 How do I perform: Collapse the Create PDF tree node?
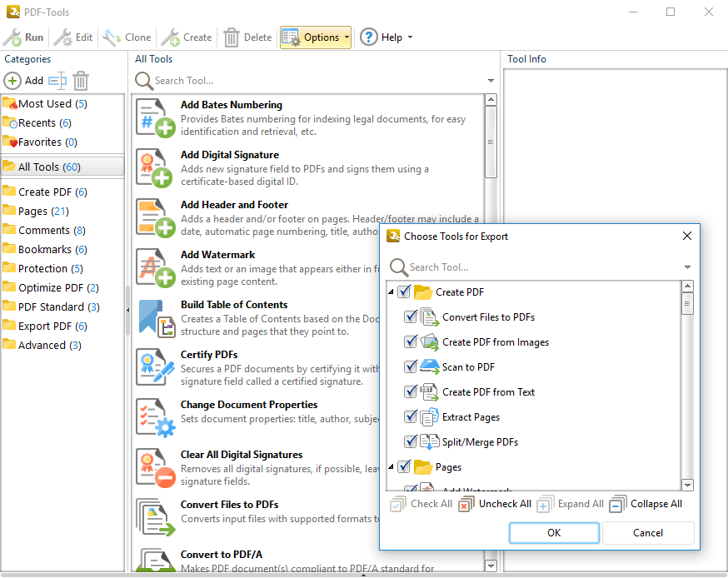[x=391, y=292]
